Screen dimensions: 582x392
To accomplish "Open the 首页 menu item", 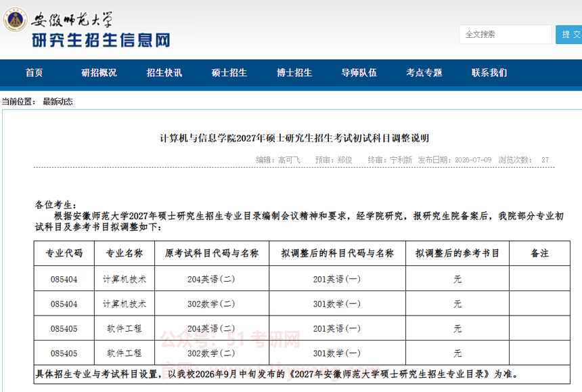I will 34,72.
